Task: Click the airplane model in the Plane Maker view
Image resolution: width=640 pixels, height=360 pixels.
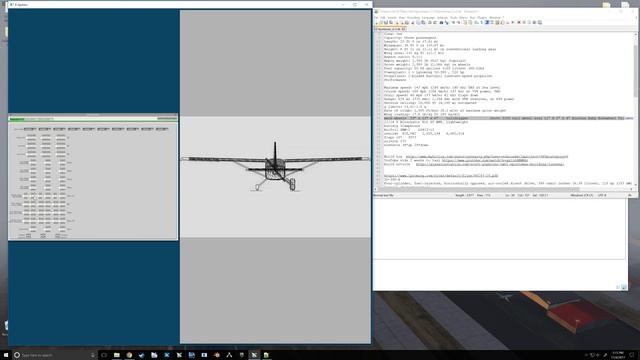Action: tap(275, 167)
